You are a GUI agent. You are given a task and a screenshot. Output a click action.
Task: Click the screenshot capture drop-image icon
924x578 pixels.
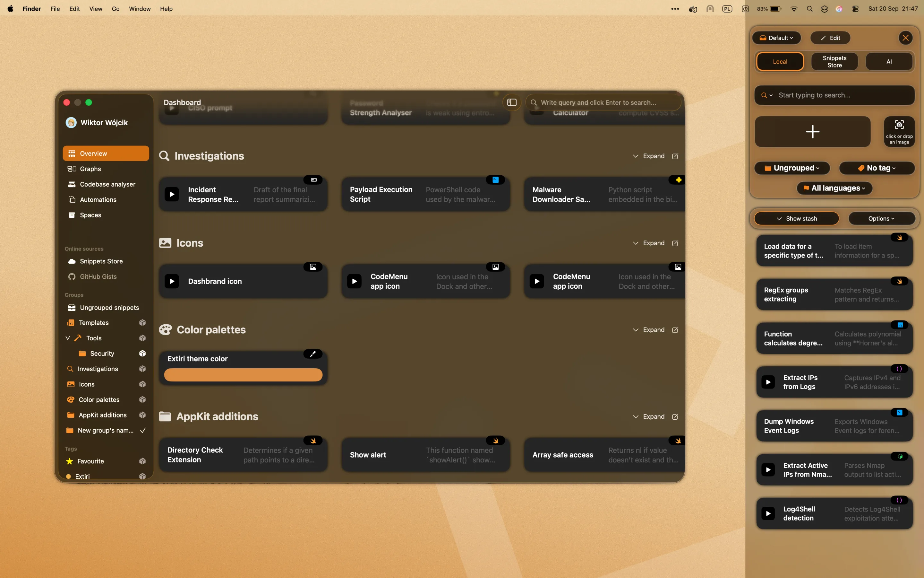[899, 132]
